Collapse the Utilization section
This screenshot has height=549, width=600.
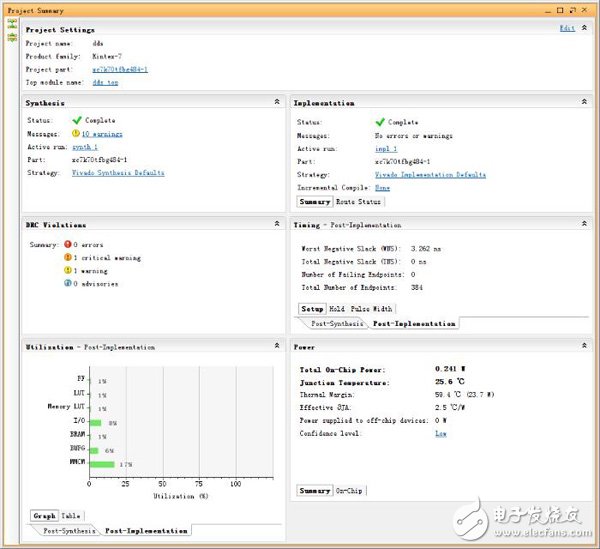[x=276, y=346]
